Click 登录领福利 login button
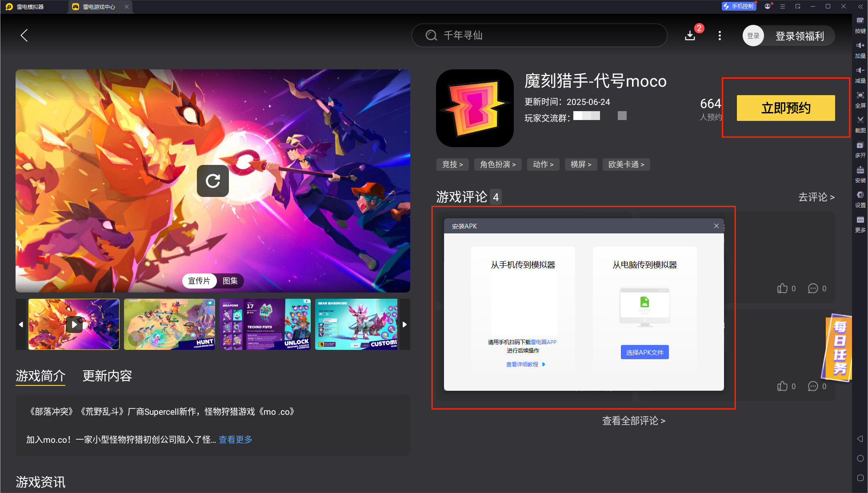 800,36
